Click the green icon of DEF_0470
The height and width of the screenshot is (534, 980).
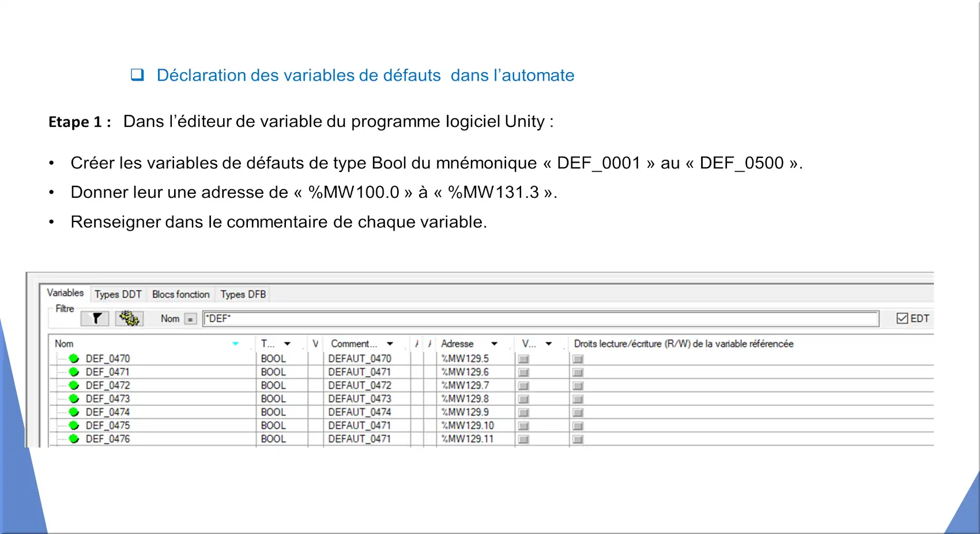(74, 359)
